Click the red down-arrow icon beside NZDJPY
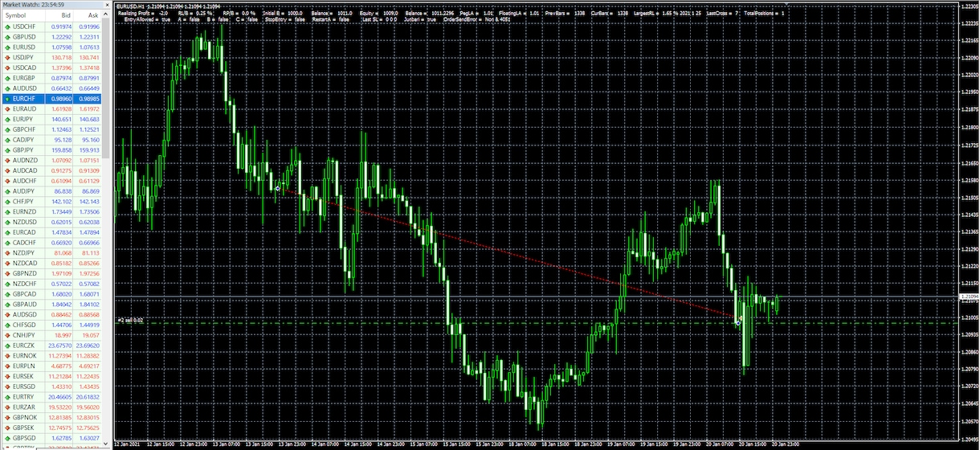Screen dimensions: 980x450 [x=7, y=253]
